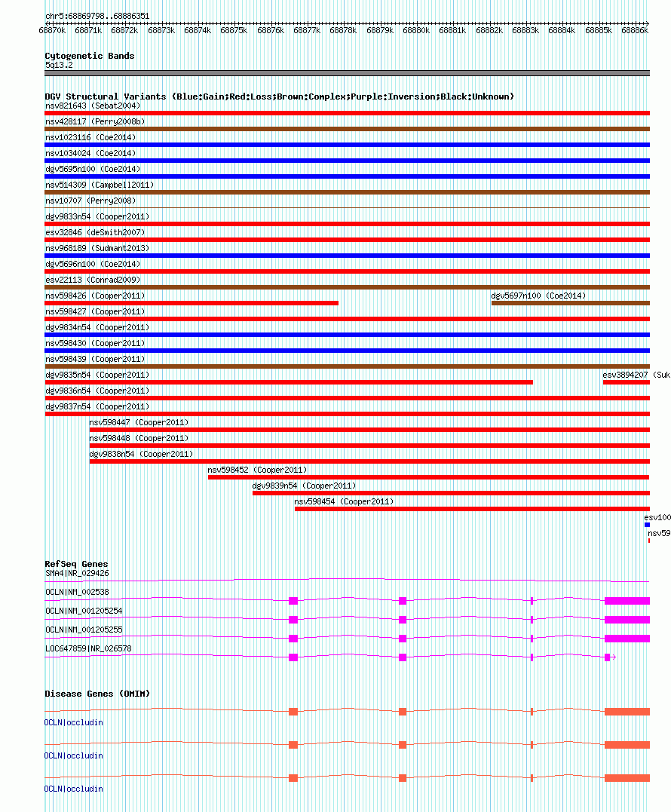The width and height of the screenshot is (671, 812).
Task: Select nsv598452 (Cooper2011) label
Action: point(257,470)
